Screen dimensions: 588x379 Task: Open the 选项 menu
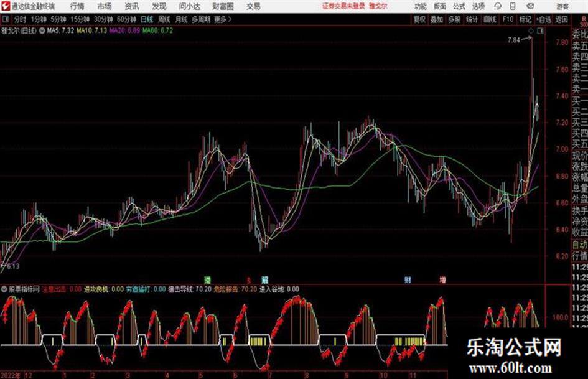tap(478, 6)
